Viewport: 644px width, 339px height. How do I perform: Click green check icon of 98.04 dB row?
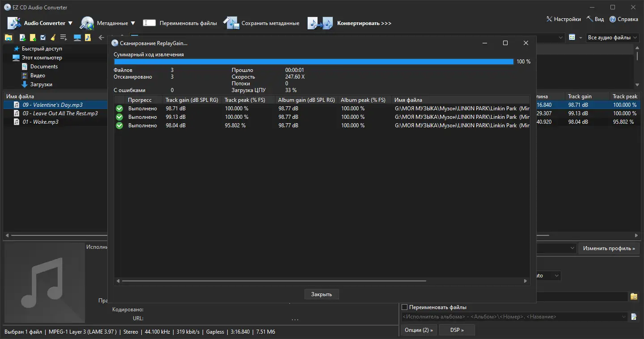[x=119, y=126]
